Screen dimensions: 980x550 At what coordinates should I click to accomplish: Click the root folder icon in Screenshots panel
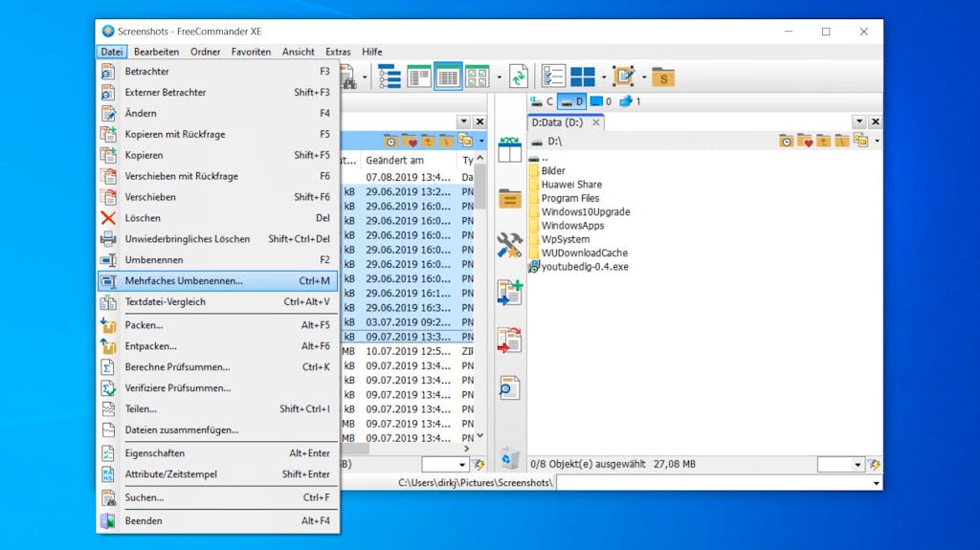pyautogui.click(x=446, y=142)
